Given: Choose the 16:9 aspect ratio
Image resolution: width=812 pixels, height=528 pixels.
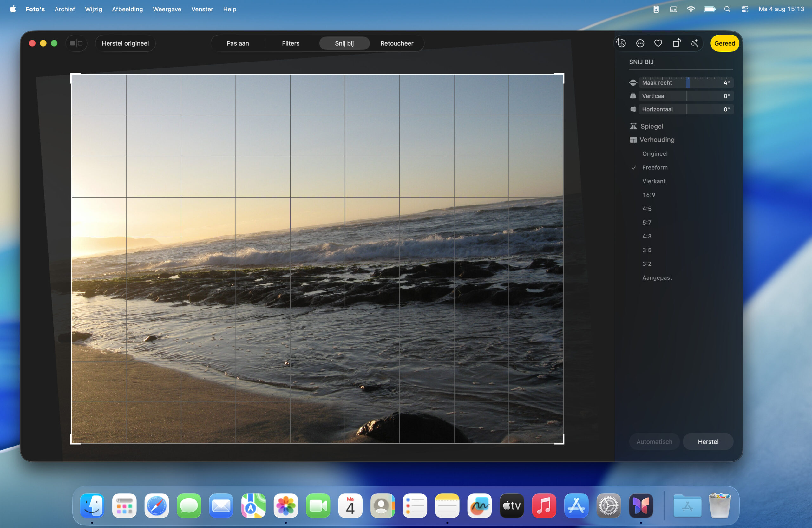Looking at the screenshot, I should 649,195.
